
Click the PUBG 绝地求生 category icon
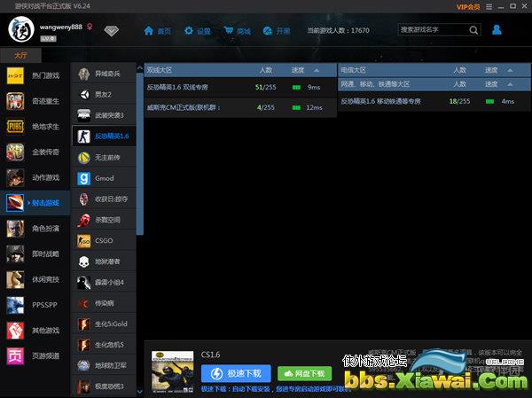click(x=15, y=125)
